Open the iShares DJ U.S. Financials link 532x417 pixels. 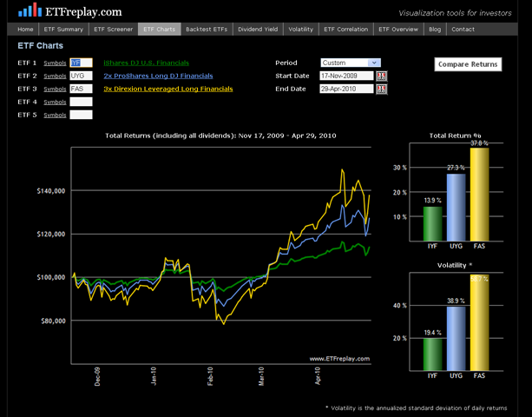tap(146, 63)
